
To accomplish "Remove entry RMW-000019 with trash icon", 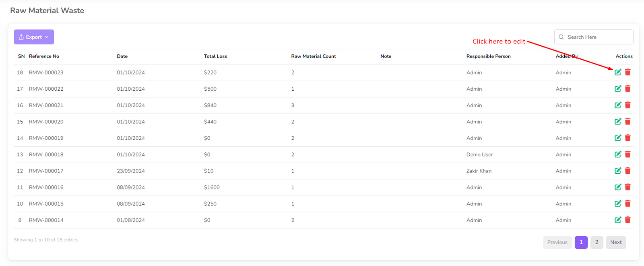I will pyautogui.click(x=627, y=138).
